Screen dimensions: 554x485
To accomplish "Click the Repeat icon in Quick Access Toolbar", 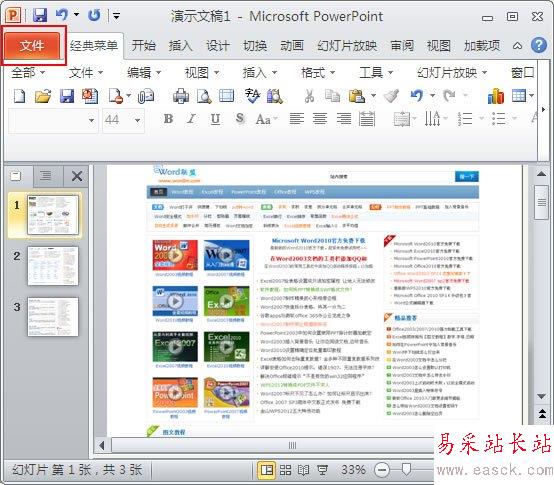I will tap(94, 15).
